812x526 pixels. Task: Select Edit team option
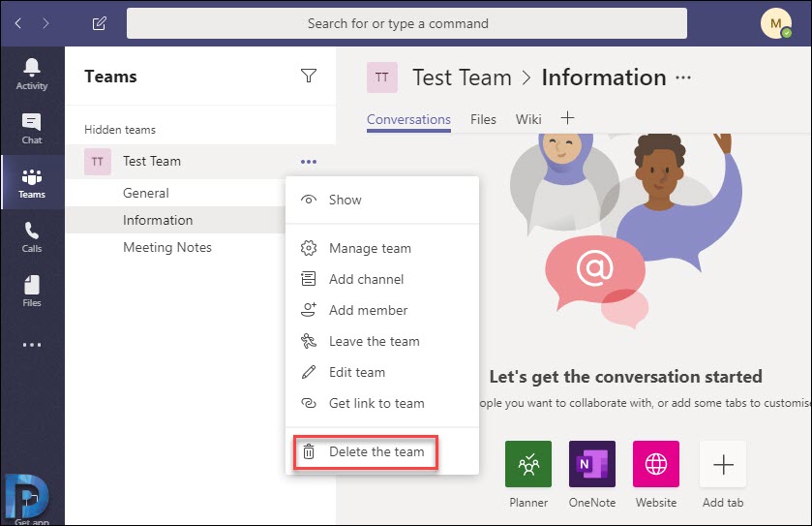pyautogui.click(x=382, y=373)
